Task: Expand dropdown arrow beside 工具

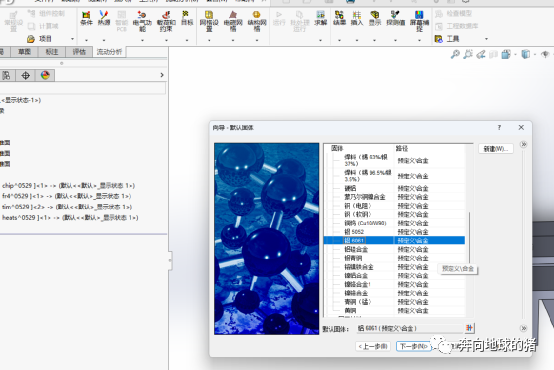Action: click(x=487, y=39)
